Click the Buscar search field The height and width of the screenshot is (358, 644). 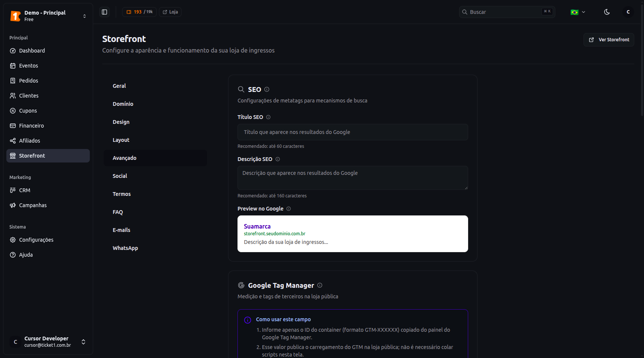pos(507,12)
